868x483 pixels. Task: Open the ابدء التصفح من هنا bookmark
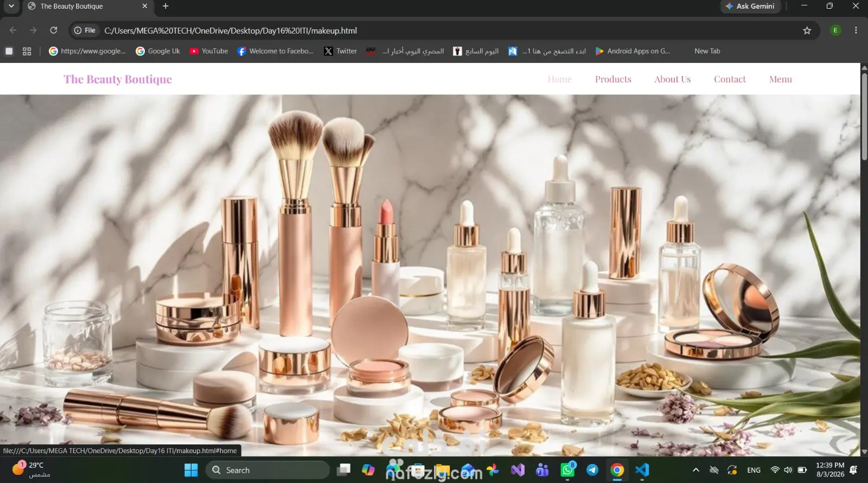(x=547, y=51)
